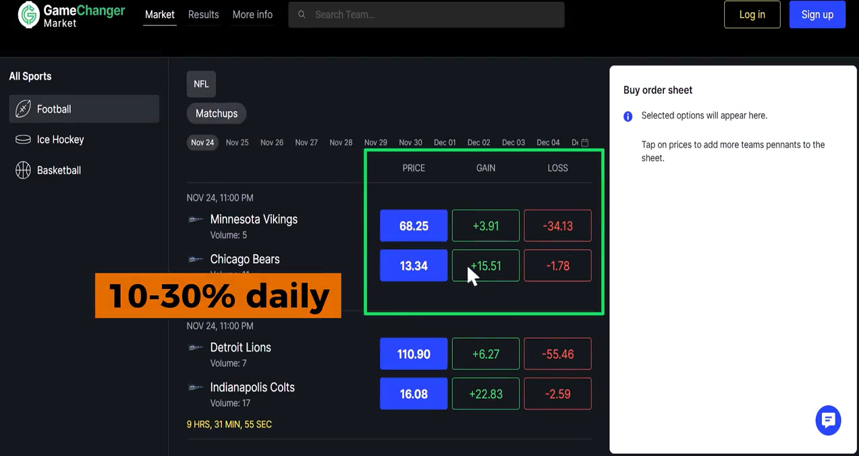Select the Dec 02 date
The width and height of the screenshot is (859, 456).
pos(479,142)
